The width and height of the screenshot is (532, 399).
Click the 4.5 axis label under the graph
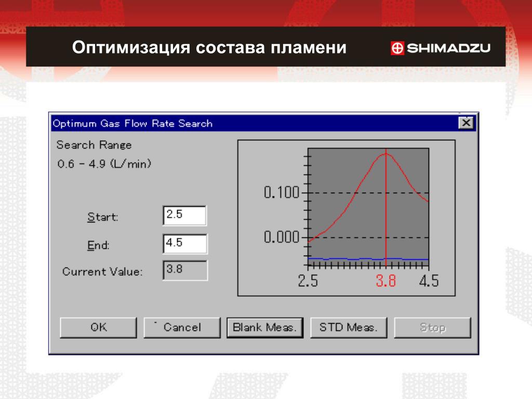pos(429,281)
